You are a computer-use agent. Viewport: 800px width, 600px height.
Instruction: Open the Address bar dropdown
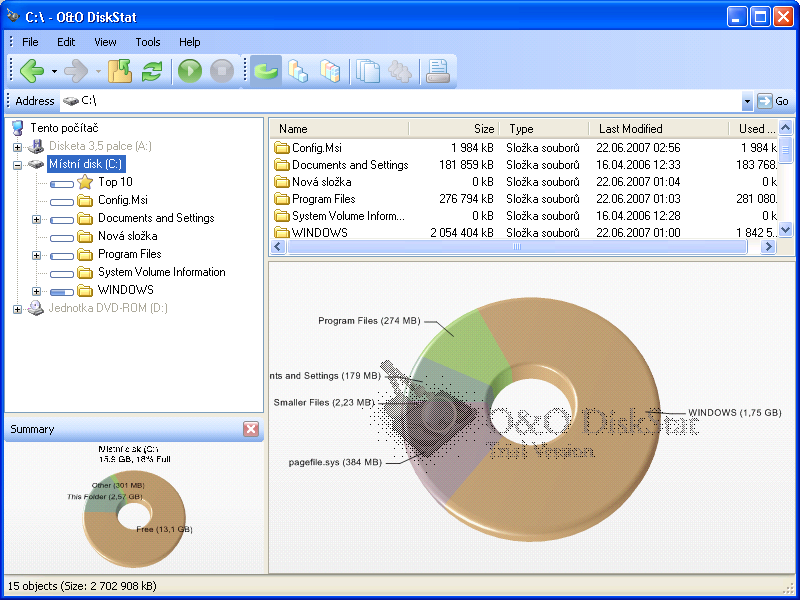(x=747, y=101)
